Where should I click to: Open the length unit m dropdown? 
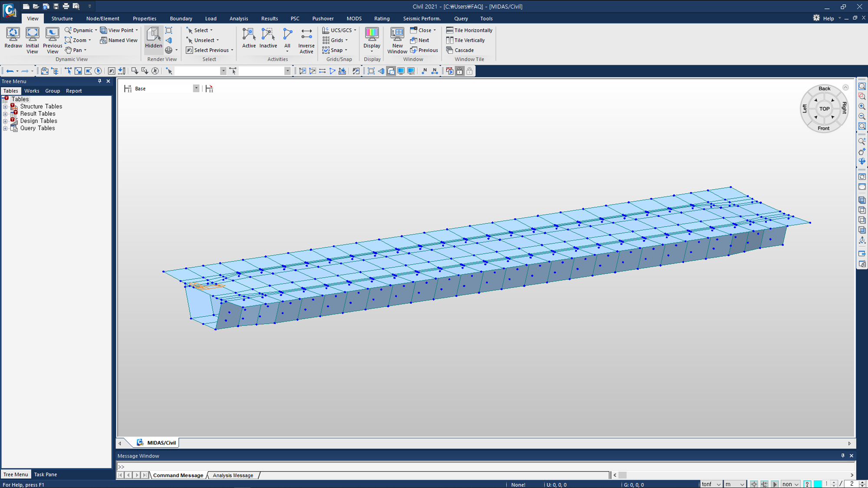735,484
